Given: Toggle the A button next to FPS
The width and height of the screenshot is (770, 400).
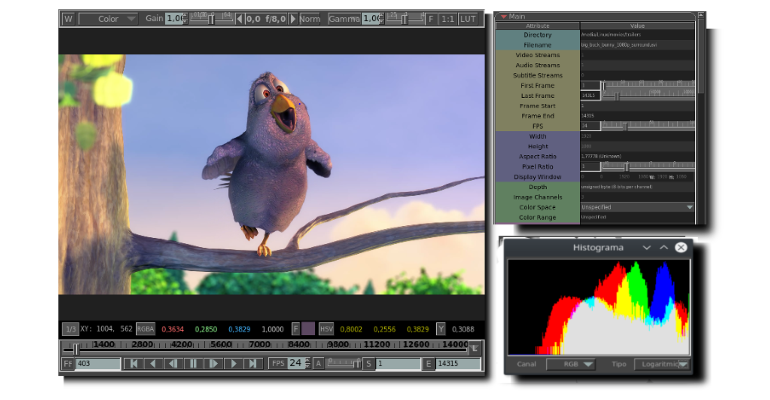Looking at the screenshot, I should pos(318,364).
